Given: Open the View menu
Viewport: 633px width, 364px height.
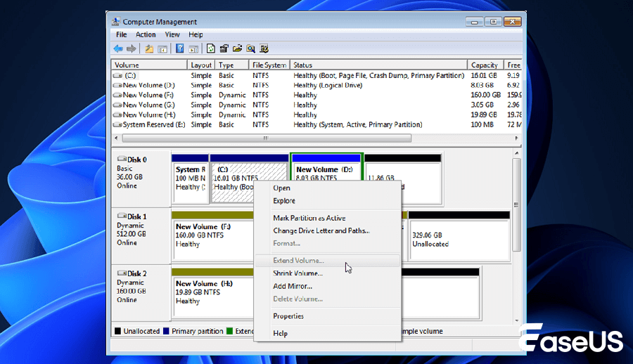Looking at the screenshot, I should click(x=172, y=34).
